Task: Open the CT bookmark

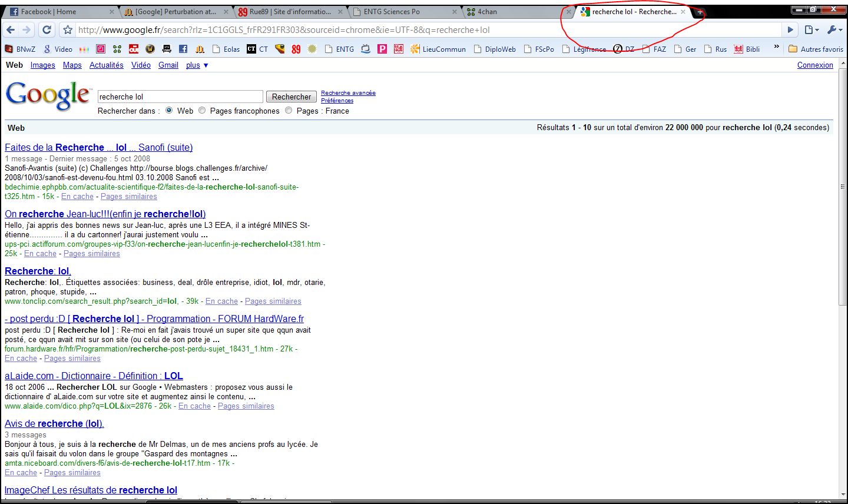Action: (x=258, y=49)
